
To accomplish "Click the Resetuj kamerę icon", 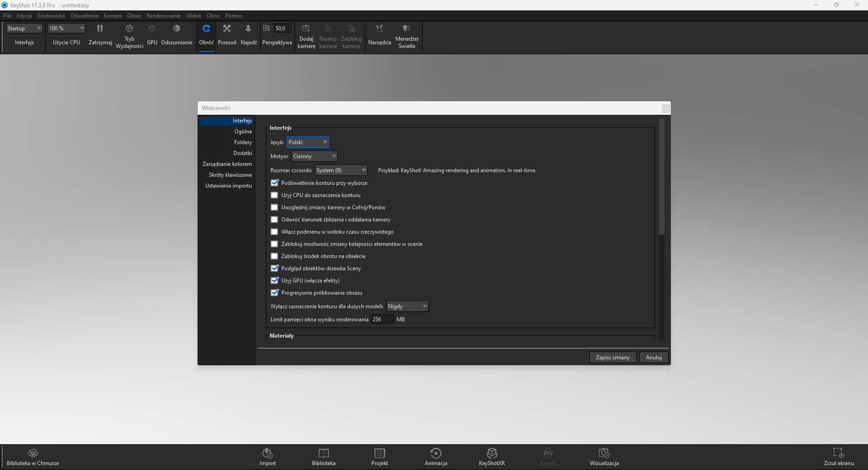I will point(328,28).
